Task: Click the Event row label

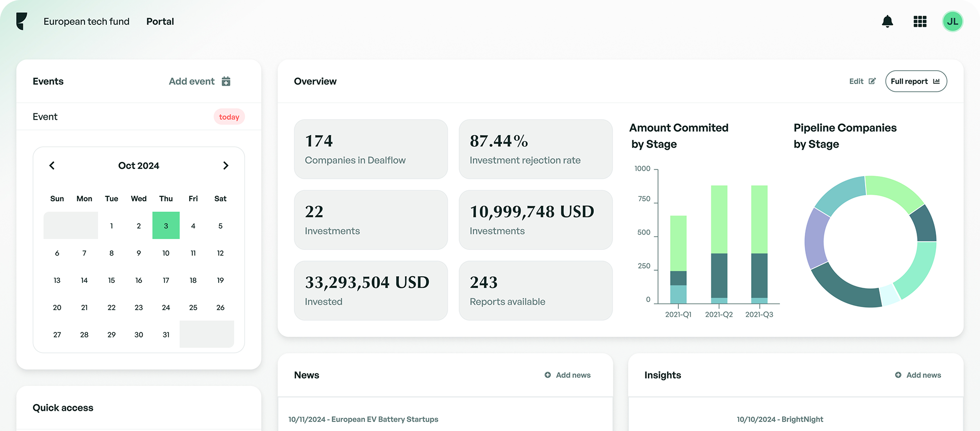Action: 45,117
